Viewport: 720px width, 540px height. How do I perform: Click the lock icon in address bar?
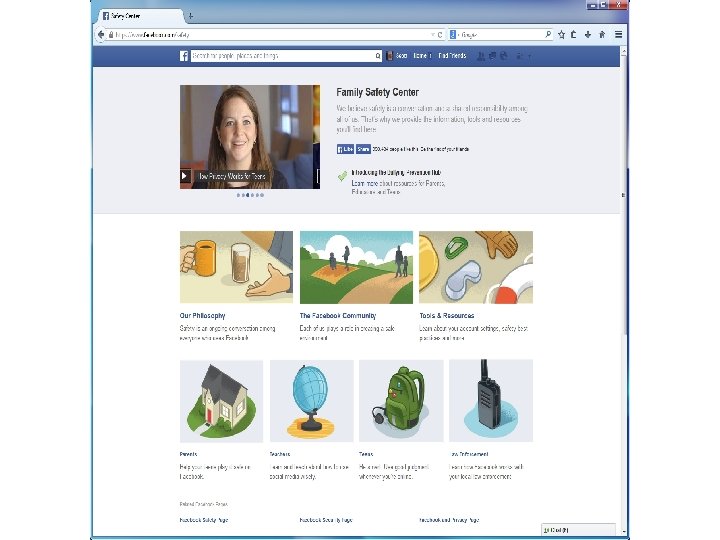[x=111, y=35]
